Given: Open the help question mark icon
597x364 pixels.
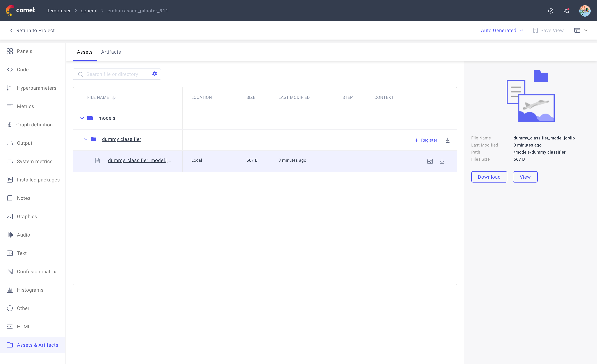Looking at the screenshot, I should (550, 11).
